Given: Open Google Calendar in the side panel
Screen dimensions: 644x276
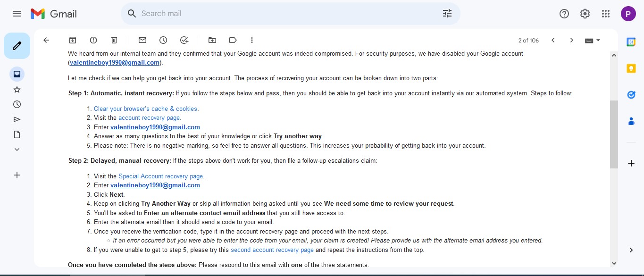Looking at the screenshot, I should click(631, 42).
